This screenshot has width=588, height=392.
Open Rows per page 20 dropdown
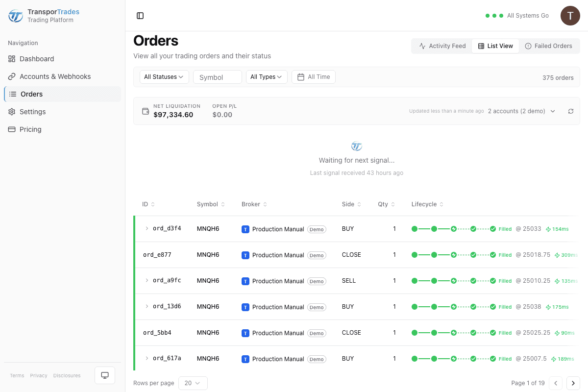click(x=193, y=383)
